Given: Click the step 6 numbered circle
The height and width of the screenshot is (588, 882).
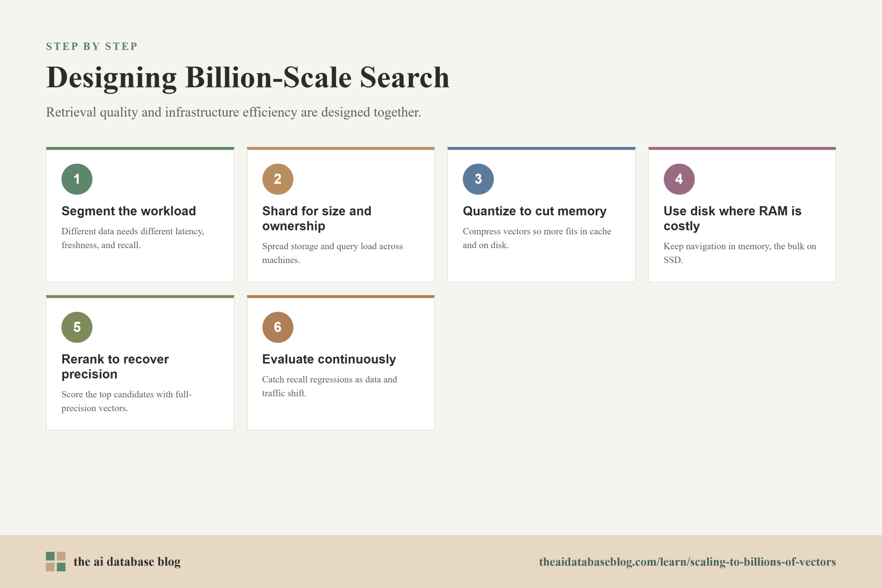Looking at the screenshot, I should click(x=277, y=327).
